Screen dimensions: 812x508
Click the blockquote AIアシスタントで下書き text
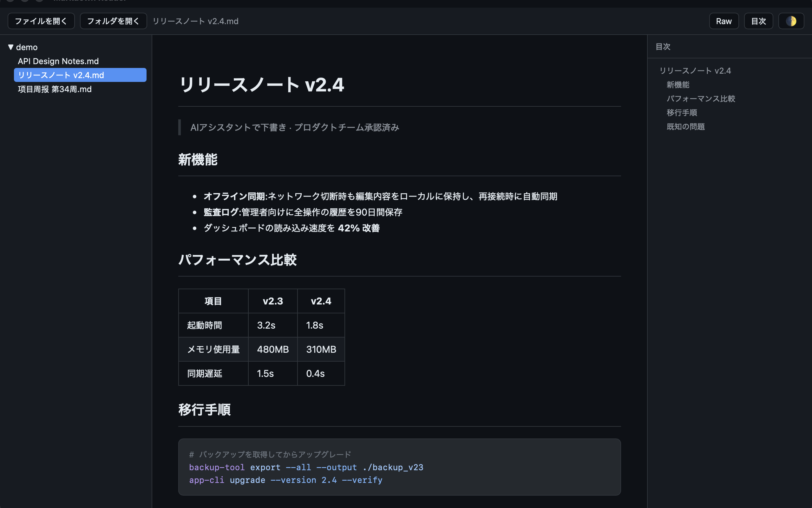coord(295,127)
